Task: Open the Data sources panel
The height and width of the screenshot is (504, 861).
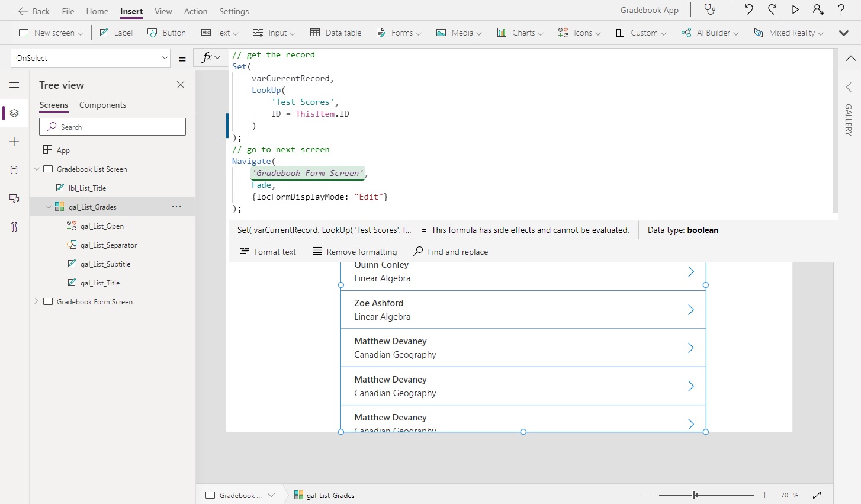Action: [x=14, y=170]
